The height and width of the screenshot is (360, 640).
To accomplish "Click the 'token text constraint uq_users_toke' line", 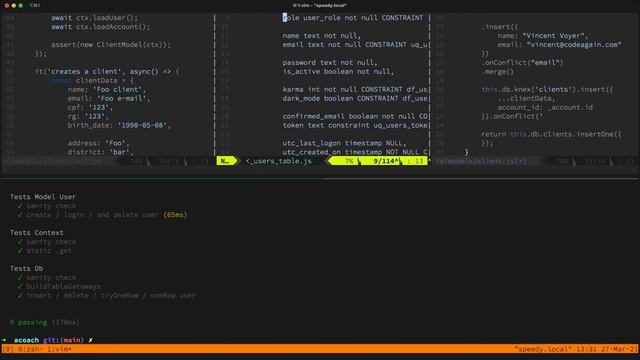I will tap(355, 125).
